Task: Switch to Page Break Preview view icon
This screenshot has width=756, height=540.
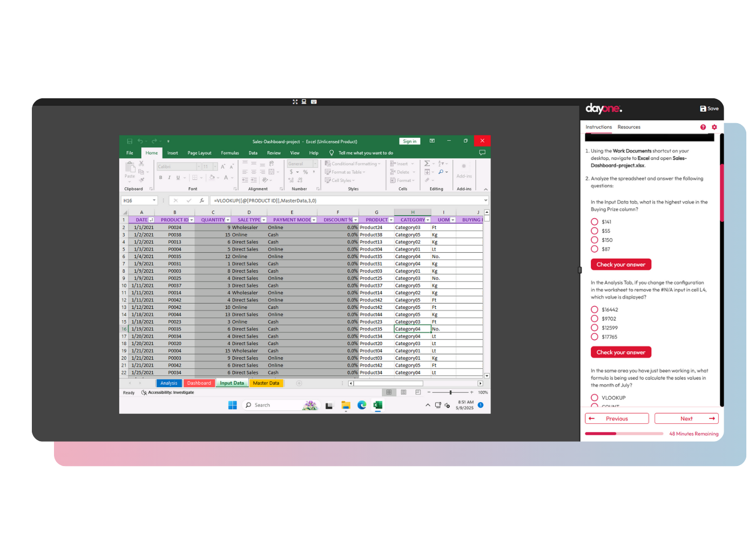Action: (418, 393)
